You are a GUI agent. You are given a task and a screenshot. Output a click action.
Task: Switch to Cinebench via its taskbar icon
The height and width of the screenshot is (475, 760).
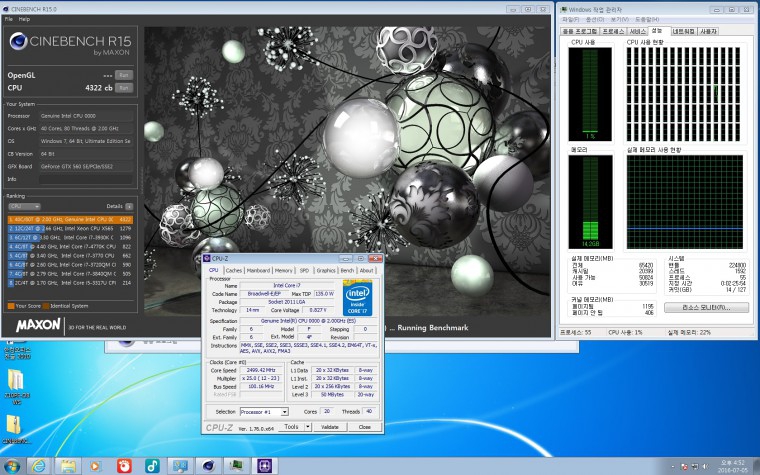[x=209, y=466]
